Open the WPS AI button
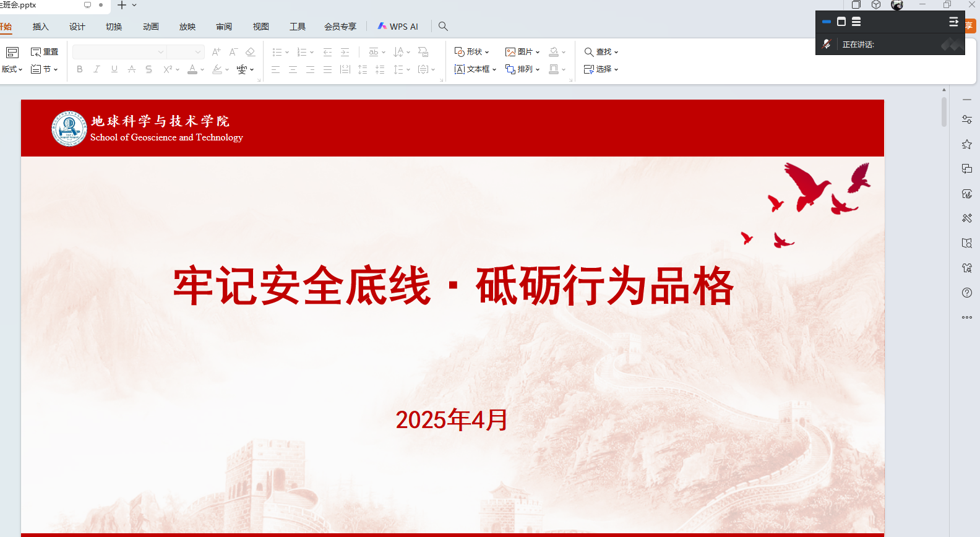Image resolution: width=980 pixels, height=537 pixels. coord(398,27)
